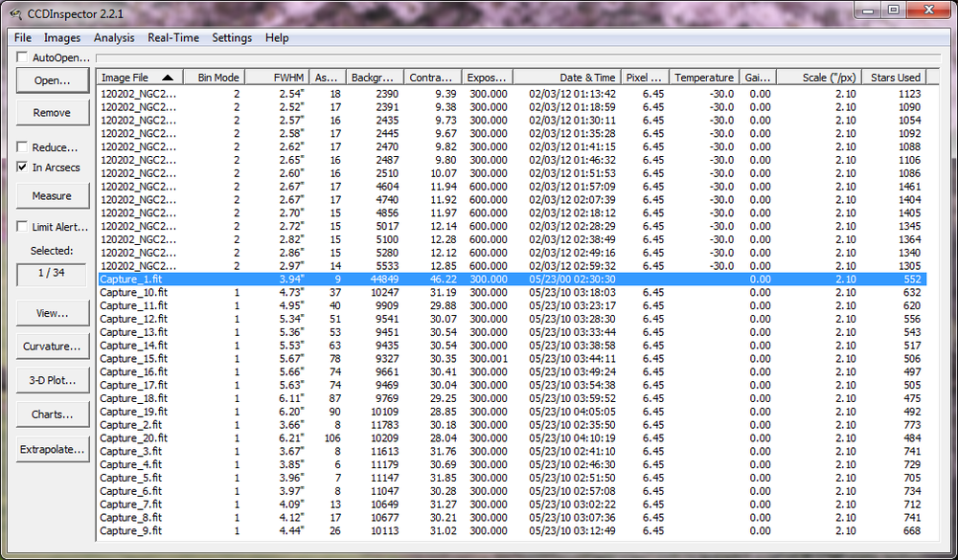
Task: Open the Analysis menu
Action: 114,38
